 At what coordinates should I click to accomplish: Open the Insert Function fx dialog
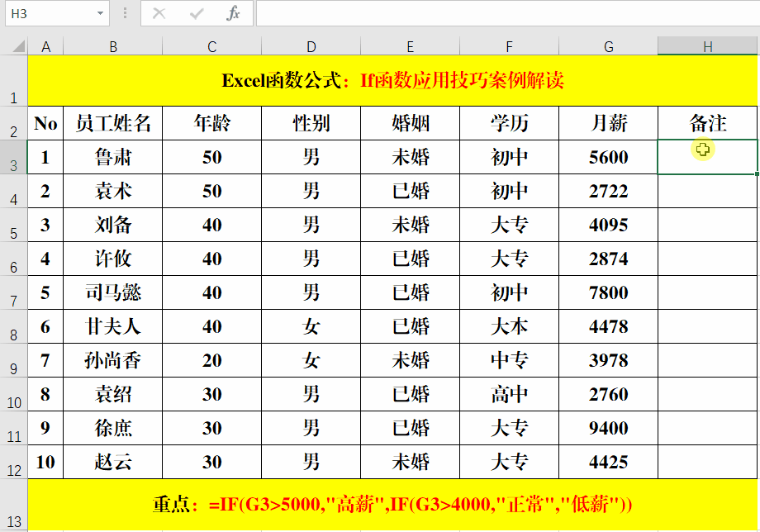pos(233,13)
